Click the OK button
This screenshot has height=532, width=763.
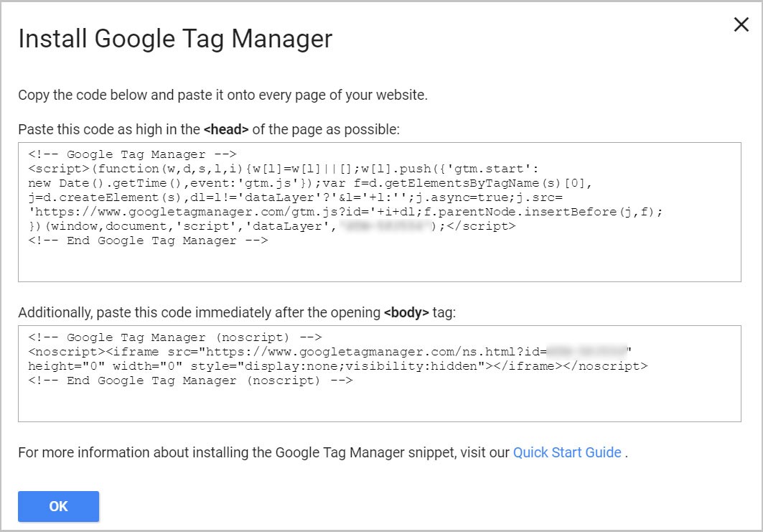pos(58,506)
